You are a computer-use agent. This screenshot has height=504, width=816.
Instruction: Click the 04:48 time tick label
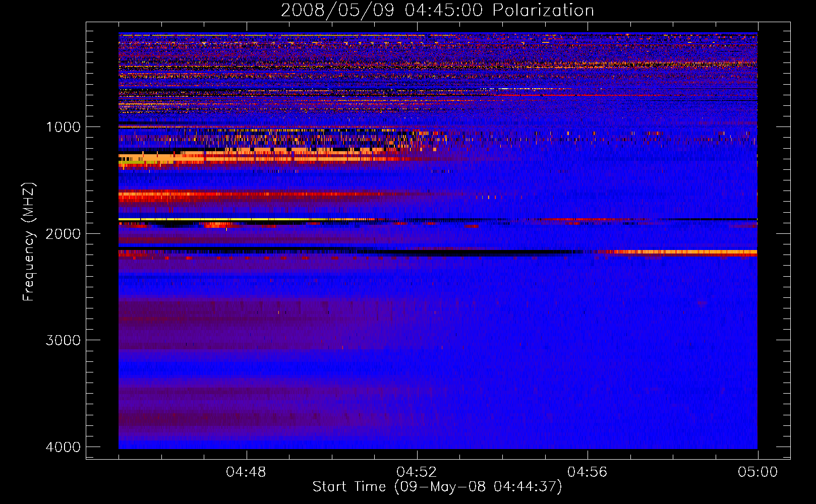(246, 472)
